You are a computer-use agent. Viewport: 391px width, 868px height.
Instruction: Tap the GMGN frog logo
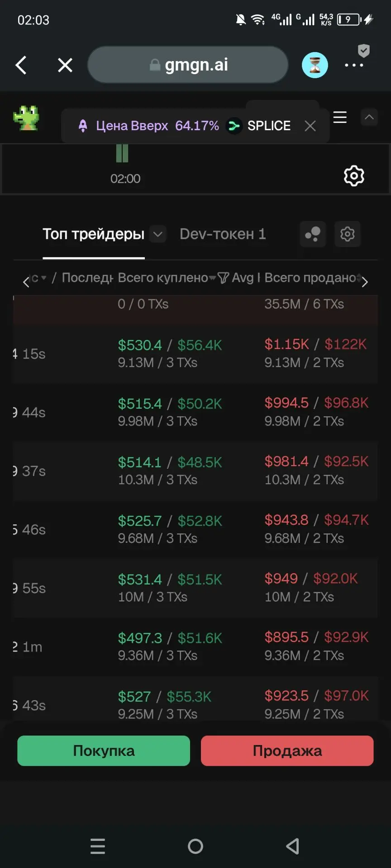coord(26,118)
